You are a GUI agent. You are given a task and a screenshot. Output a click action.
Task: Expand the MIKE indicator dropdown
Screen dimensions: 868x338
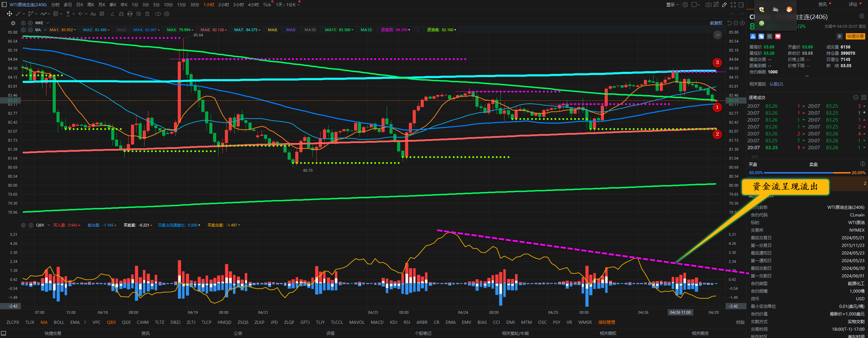47,23
